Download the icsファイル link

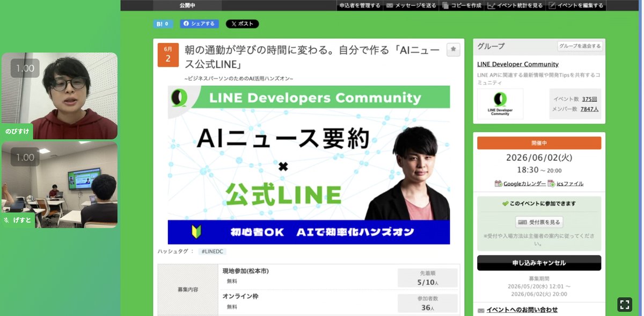(x=570, y=184)
